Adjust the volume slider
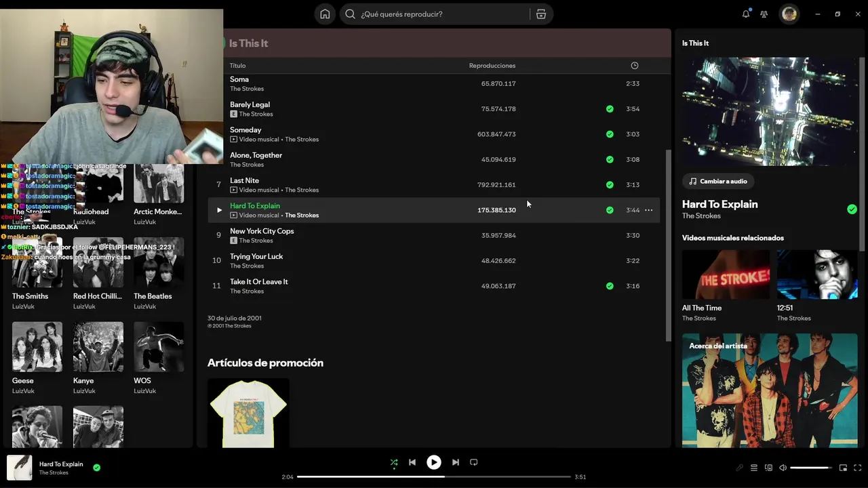Image resolution: width=868 pixels, height=488 pixels. (811, 468)
